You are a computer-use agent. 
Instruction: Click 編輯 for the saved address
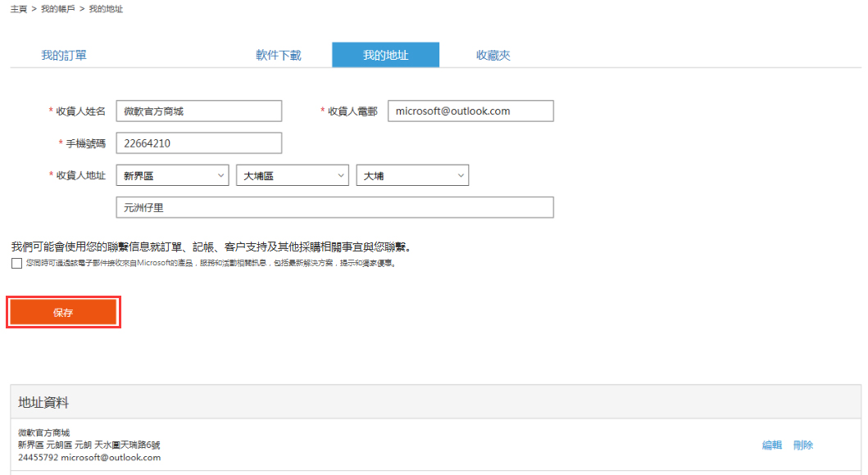click(x=771, y=445)
